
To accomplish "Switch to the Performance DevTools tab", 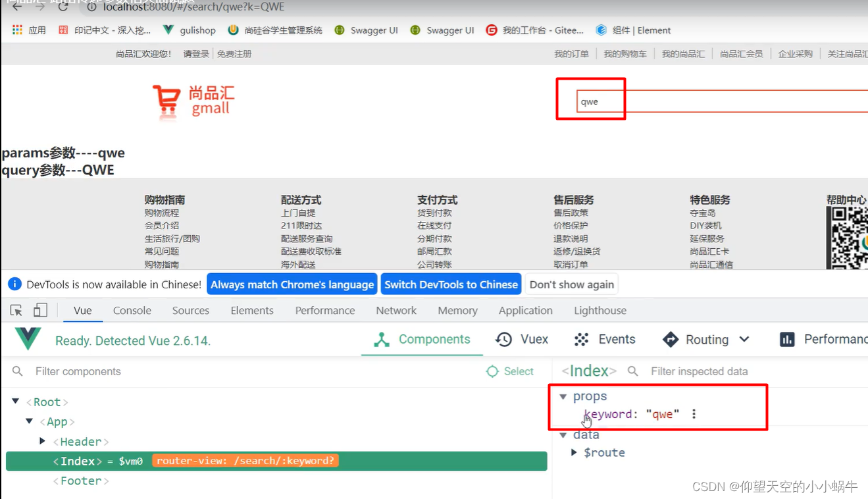I will coord(325,310).
